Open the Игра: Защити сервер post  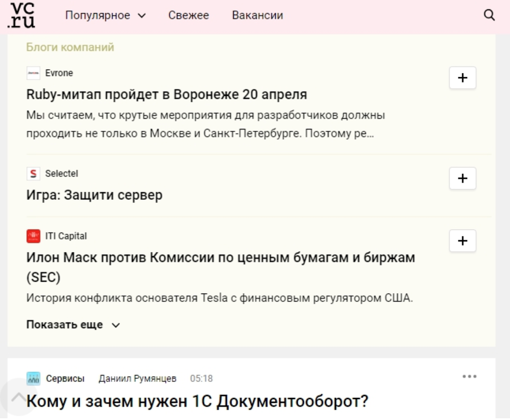pos(94,195)
